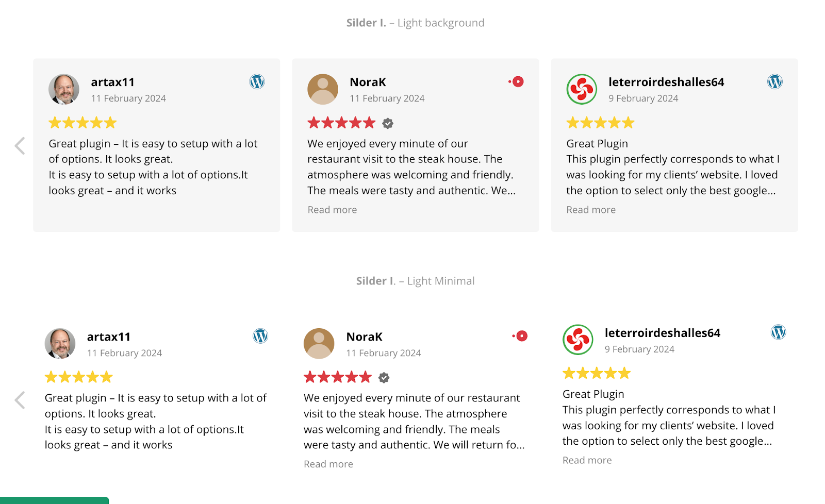Click leterroirdeshalles64 avatar in bottom slider
Viewport: 825px width, 504px height.
coord(578,340)
